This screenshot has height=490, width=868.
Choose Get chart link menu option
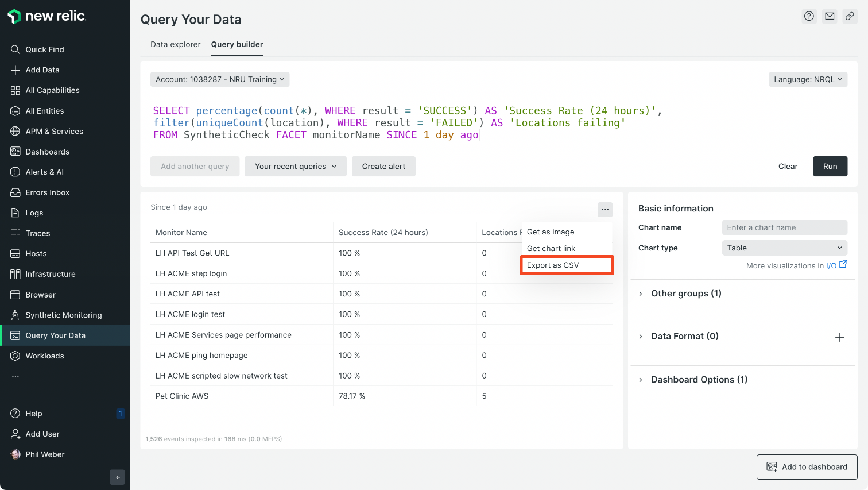tap(567, 249)
